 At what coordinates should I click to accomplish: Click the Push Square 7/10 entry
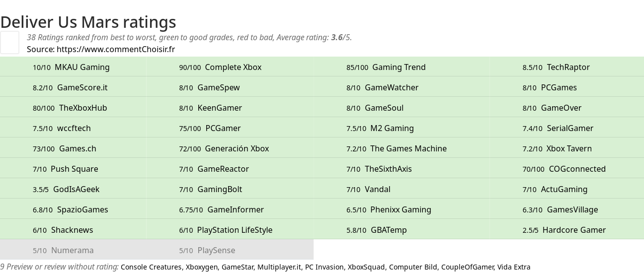[x=66, y=169]
